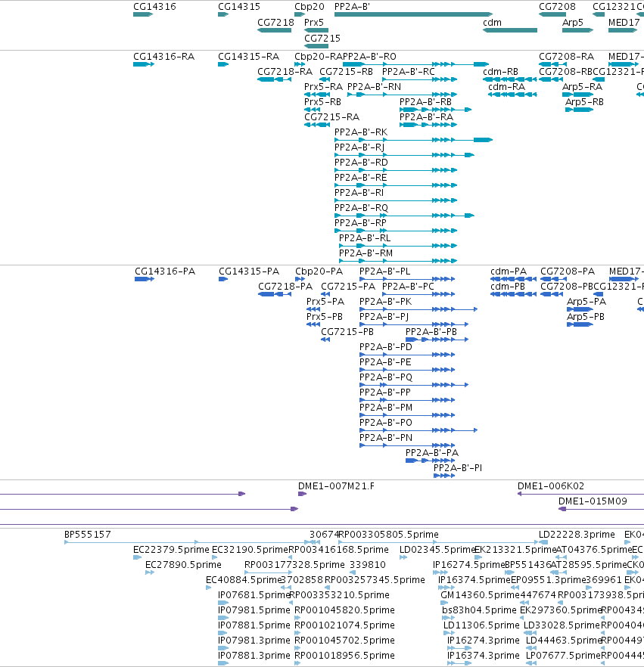The image size is (644, 667).
Task: Click the CG7208 gene label
Action: coord(557,6)
